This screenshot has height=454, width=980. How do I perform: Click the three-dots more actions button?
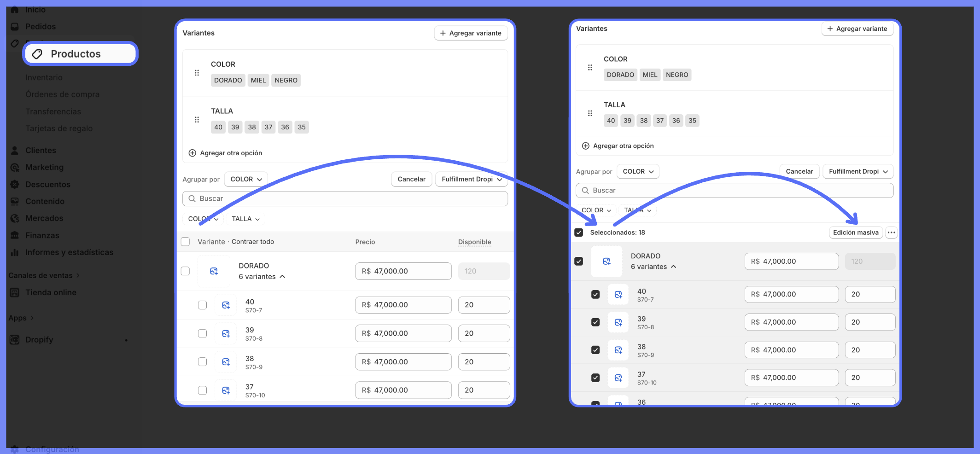[x=892, y=233]
